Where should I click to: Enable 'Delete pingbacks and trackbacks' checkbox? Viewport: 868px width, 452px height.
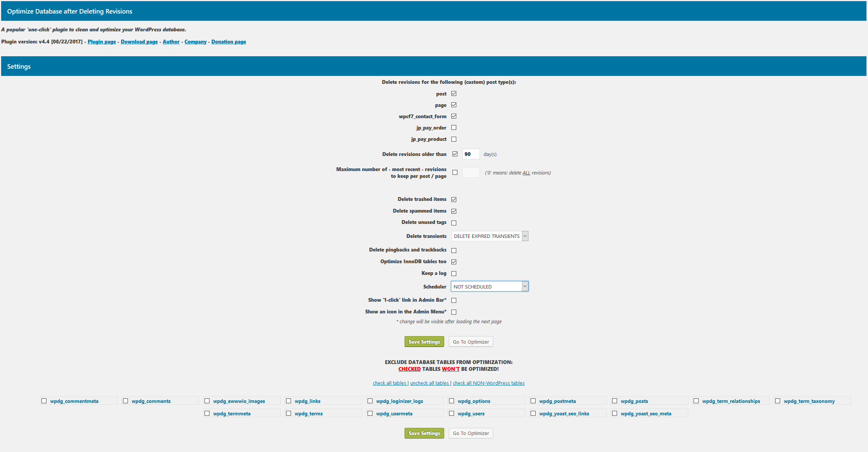point(454,250)
